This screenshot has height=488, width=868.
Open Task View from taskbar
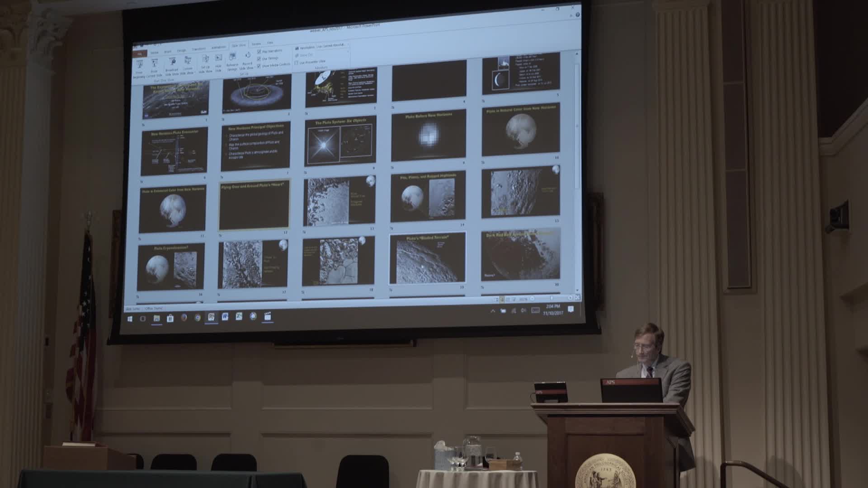(143, 319)
